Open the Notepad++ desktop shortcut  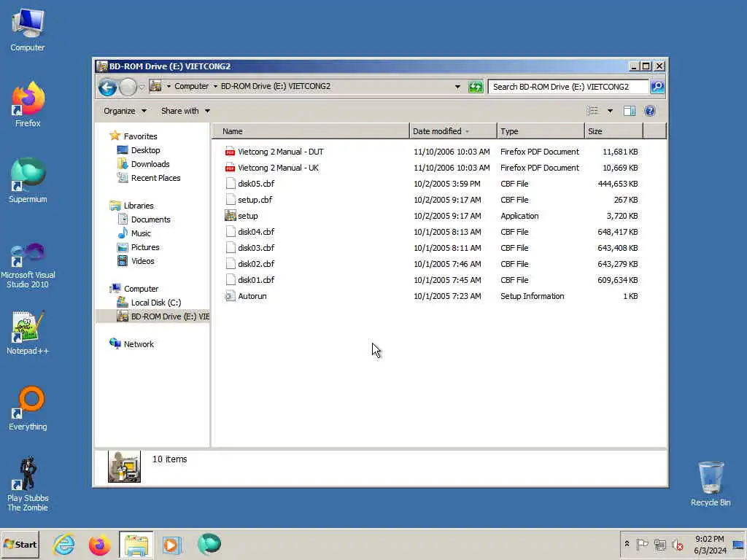[28, 332]
